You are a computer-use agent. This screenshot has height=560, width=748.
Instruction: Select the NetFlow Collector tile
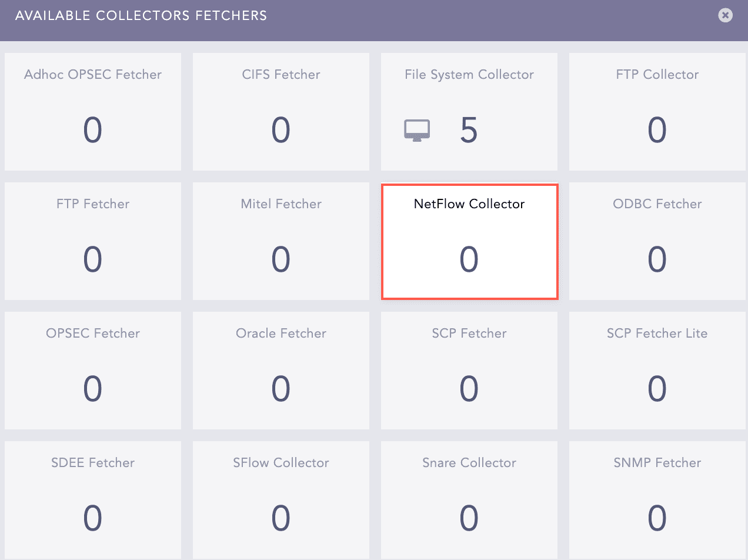point(469,241)
